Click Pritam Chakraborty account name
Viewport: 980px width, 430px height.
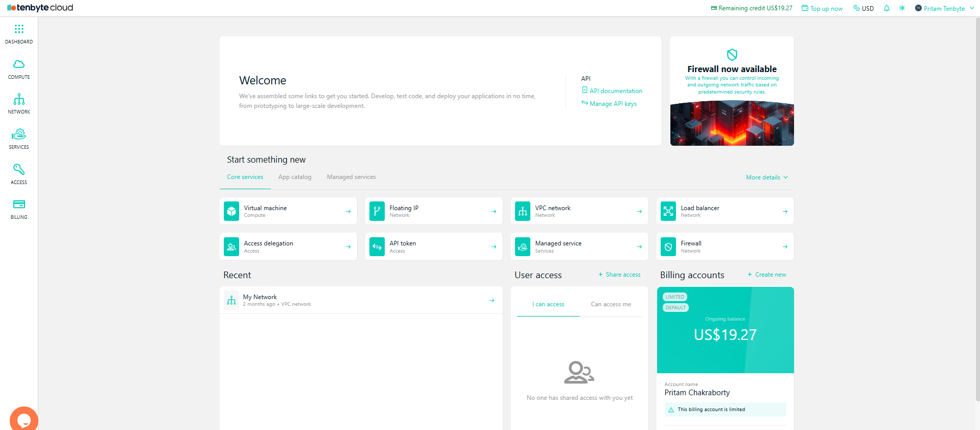(697, 393)
